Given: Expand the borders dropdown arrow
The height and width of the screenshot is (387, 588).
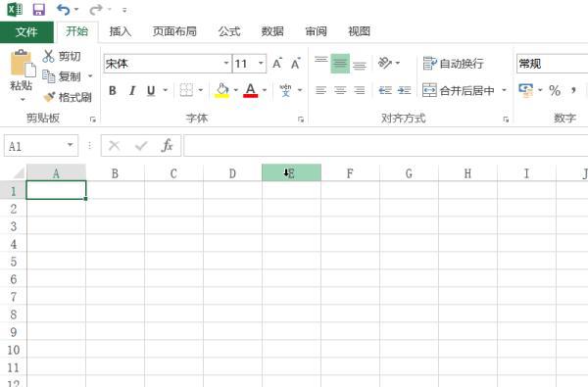Looking at the screenshot, I should (200, 90).
